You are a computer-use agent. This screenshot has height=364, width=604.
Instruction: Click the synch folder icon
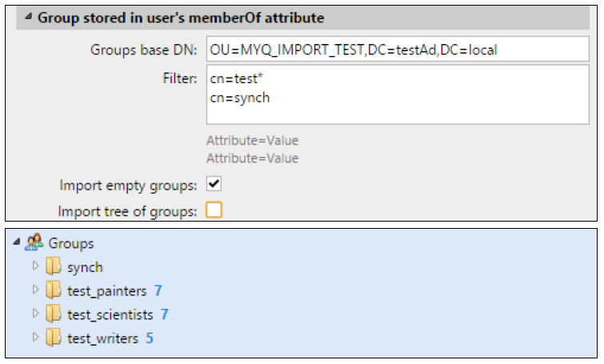pyautogui.click(x=54, y=267)
